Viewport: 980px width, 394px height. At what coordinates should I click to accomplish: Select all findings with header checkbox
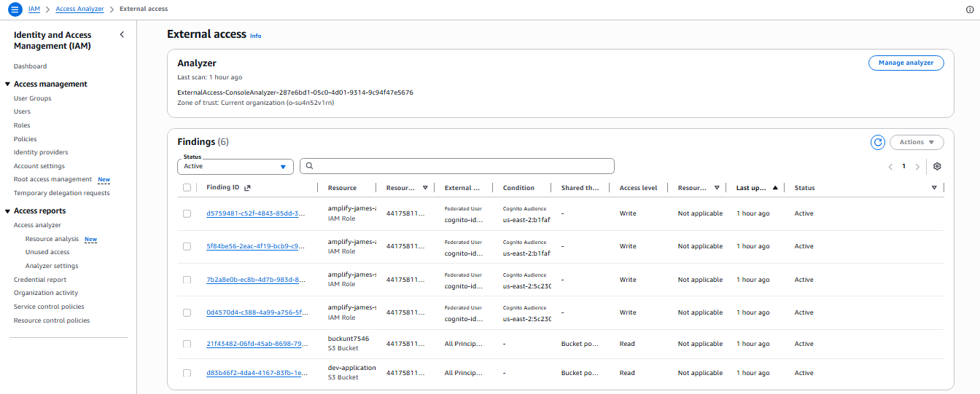tap(187, 188)
